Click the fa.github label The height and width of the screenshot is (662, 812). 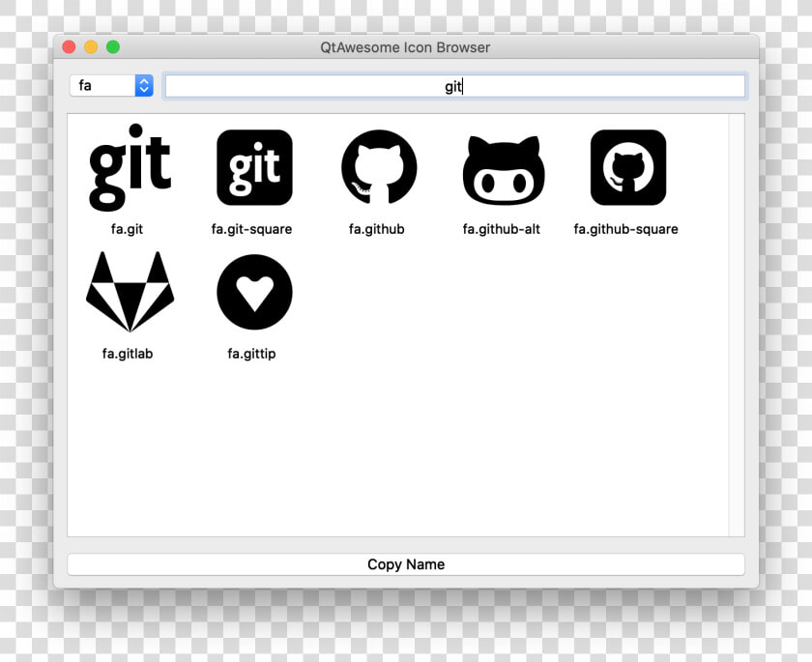coord(376,229)
